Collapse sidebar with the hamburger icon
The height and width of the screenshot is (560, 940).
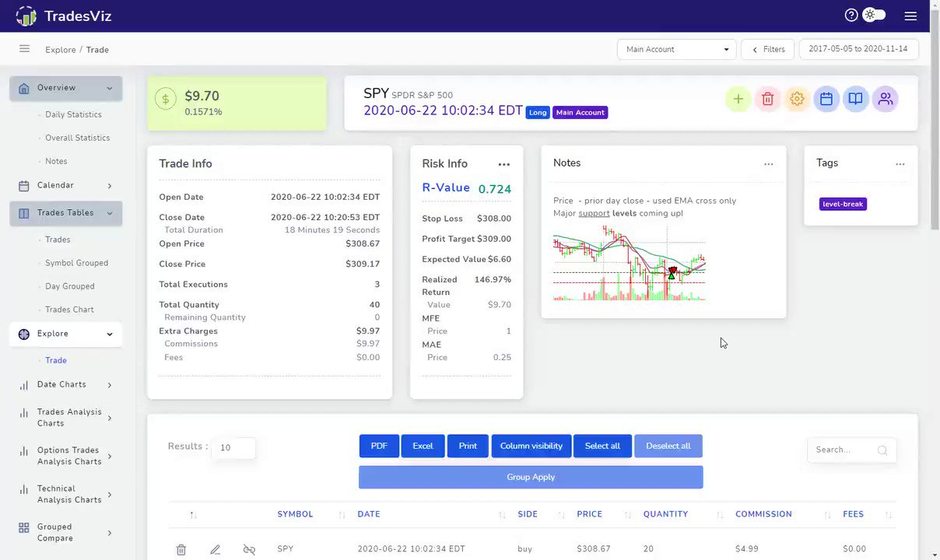click(x=24, y=49)
